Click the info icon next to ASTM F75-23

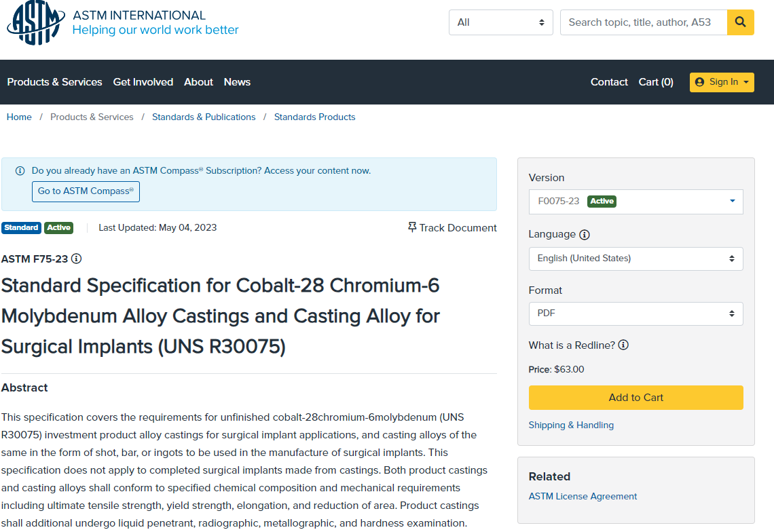coord(76,259)
